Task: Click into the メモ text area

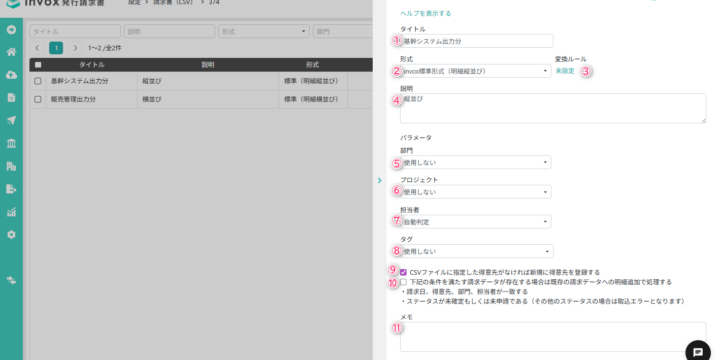Action: [553, 337]
